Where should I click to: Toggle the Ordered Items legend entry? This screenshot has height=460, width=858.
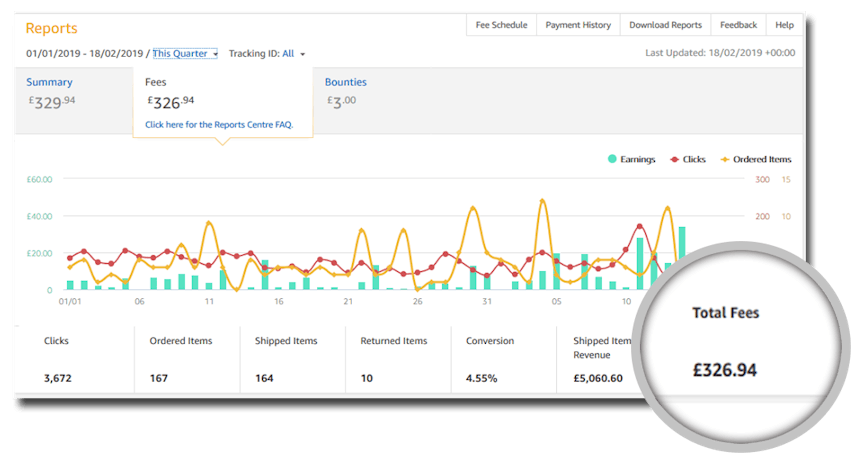(x=725, y=159)
